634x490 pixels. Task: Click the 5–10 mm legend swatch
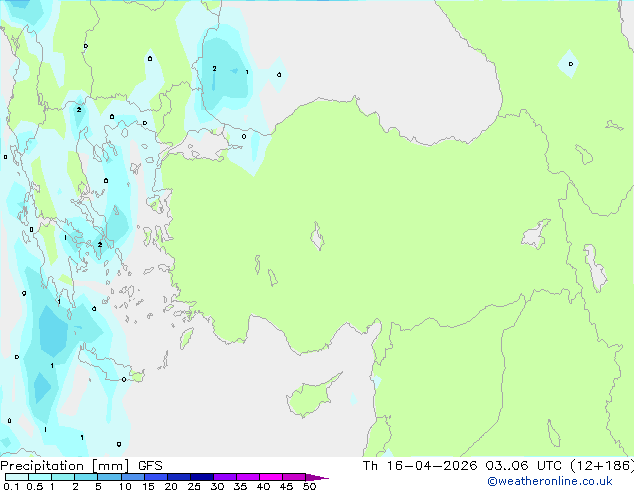tap(109, 477)
